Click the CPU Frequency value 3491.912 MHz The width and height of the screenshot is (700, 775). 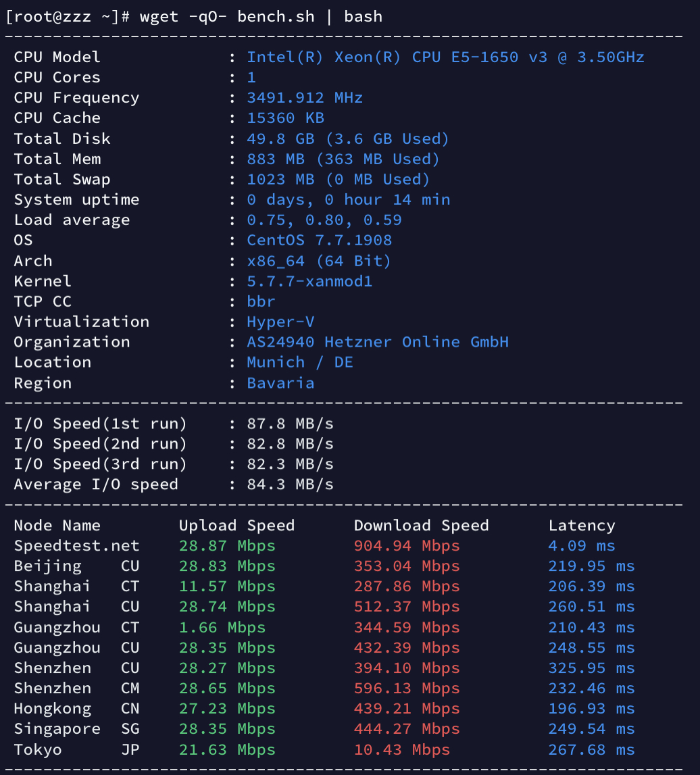tap(305, 98)
